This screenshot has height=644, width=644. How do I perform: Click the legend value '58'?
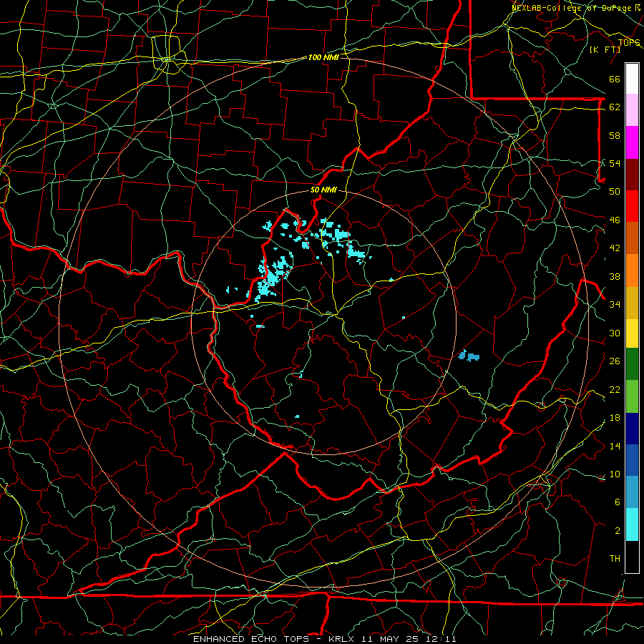pos(615,135)
